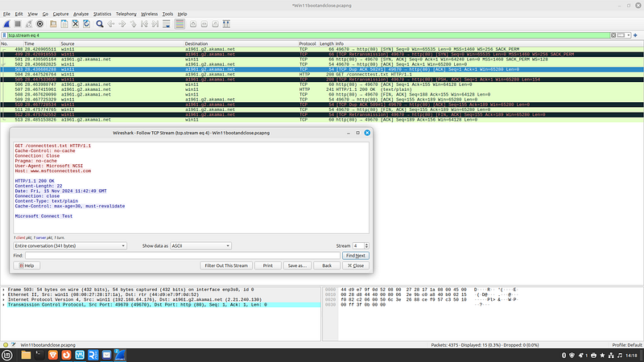Open the File menu

pos(6,14)
